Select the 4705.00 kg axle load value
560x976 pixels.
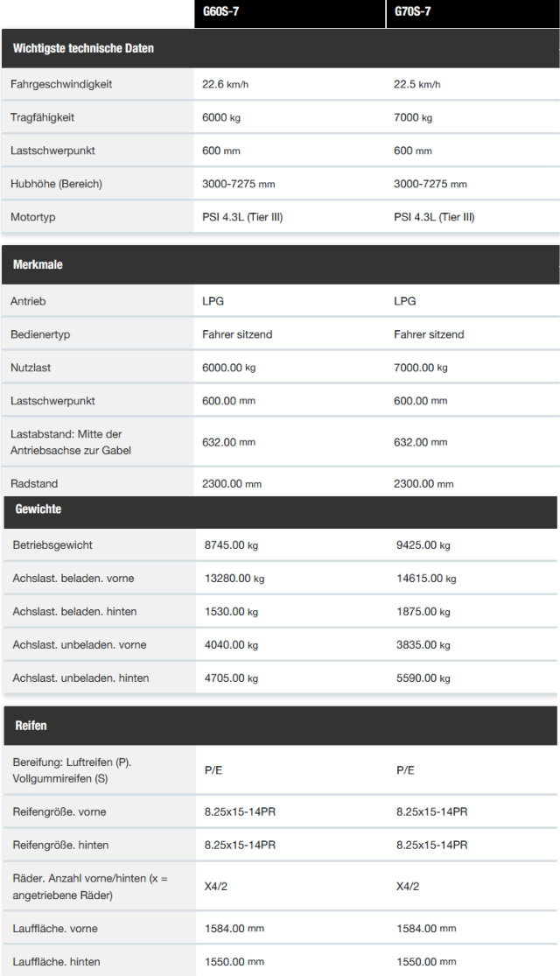(x=232, y=678)
